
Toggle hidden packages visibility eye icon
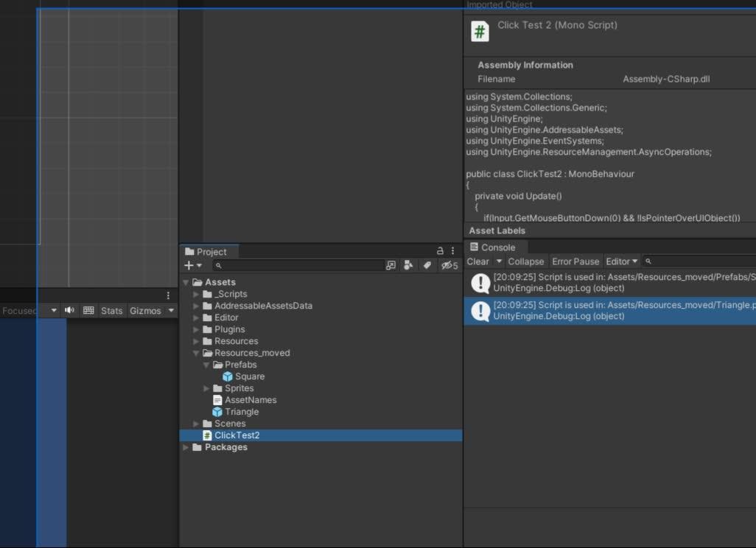point(446,265)
